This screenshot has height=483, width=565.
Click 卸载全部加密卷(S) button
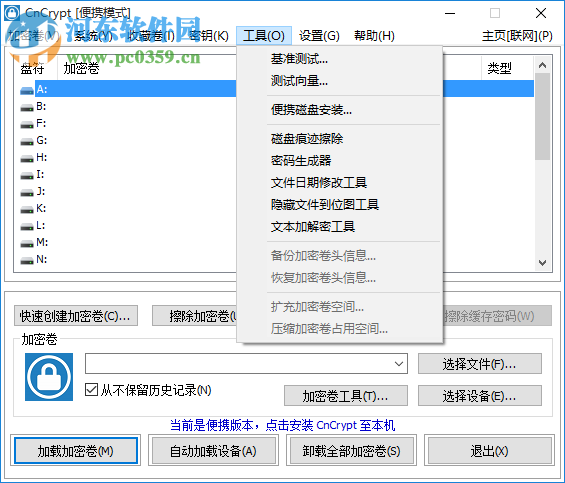click(351, 451)
